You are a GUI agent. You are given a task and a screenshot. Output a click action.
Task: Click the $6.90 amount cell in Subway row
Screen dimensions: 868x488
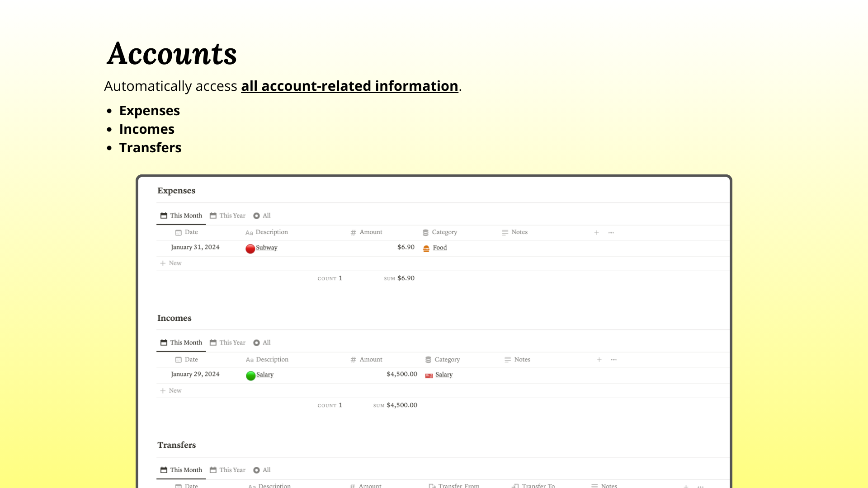(406, 247)
